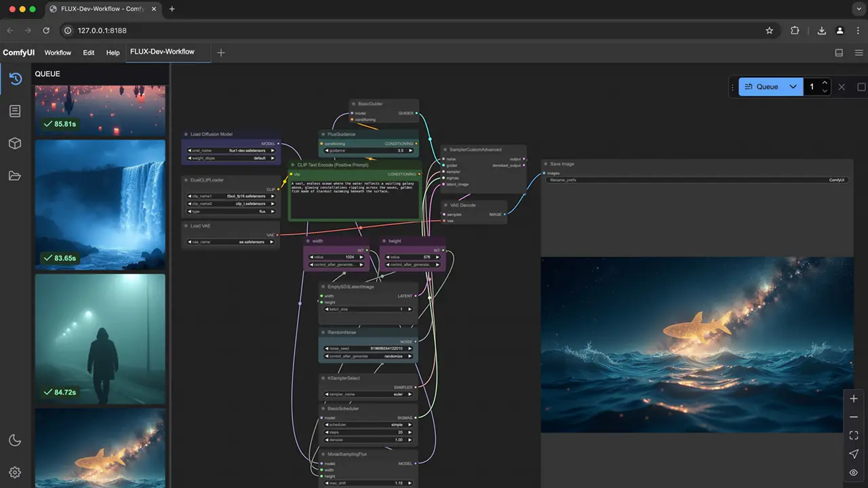
Task: Open the generated shark image preview
Action: pos(697,345)
